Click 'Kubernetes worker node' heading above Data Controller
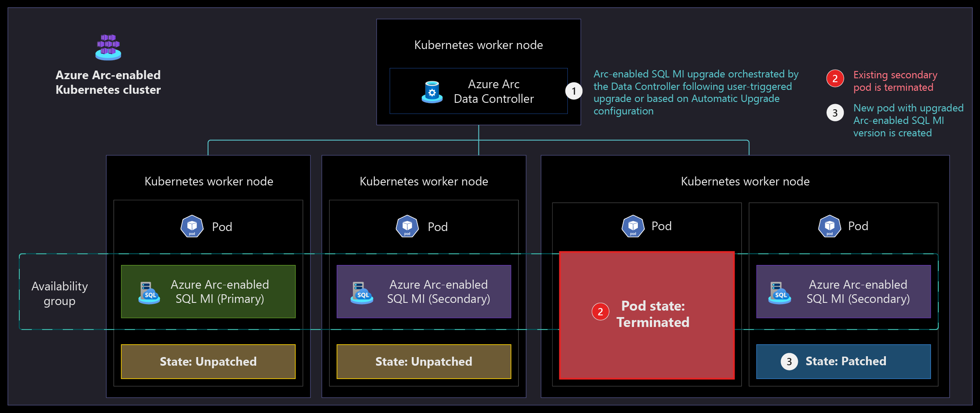The height and width of the screenshot is (413, 980). click(x=478, y=45)
